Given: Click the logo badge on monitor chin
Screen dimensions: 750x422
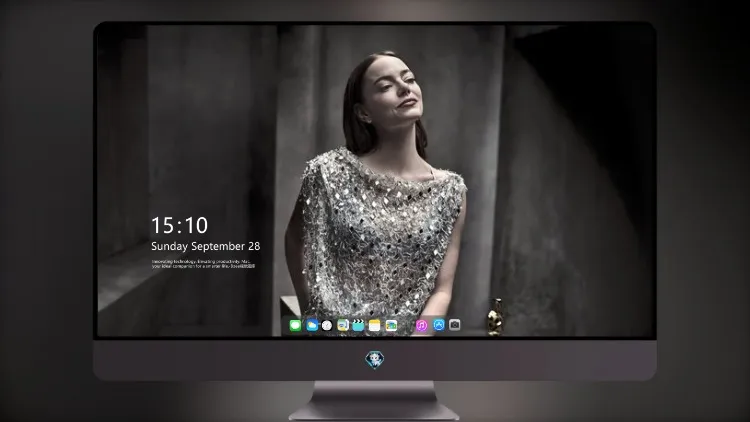Looking at the screenshot, I should point(375,360).
